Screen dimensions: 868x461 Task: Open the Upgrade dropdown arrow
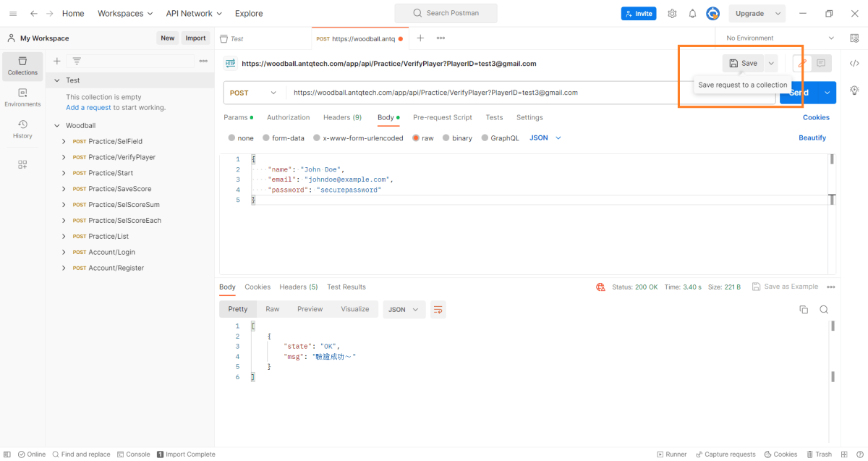pos(778,13)
